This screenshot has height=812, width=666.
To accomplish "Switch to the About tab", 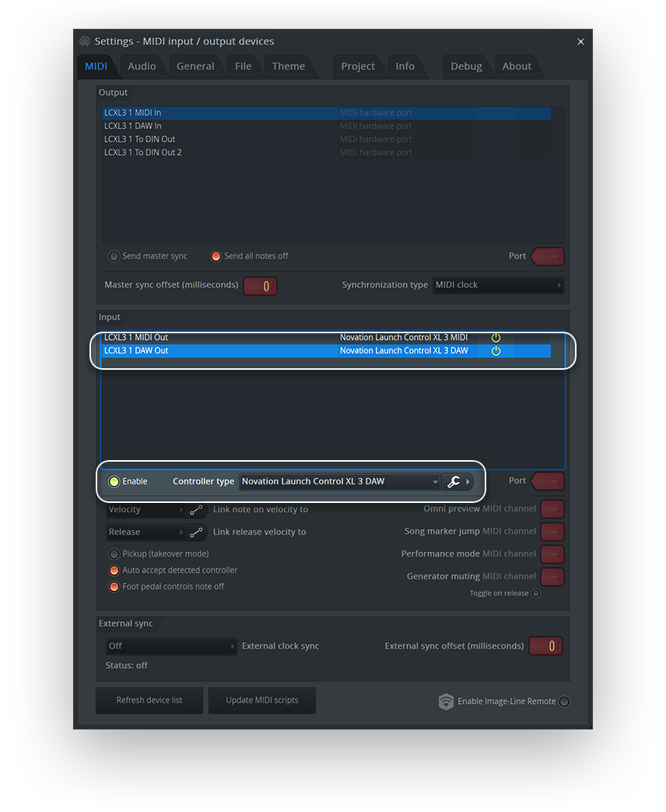I will 517,66.
